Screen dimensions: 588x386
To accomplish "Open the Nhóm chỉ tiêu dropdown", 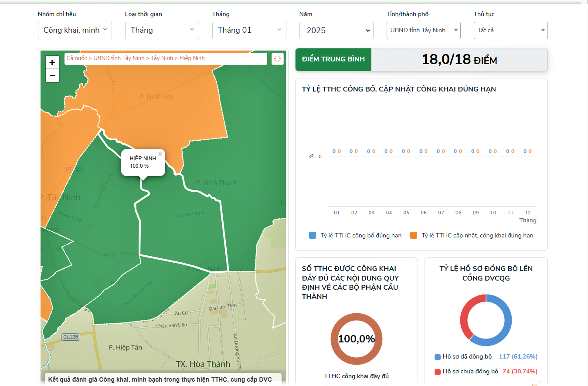I will coord(75,30).
